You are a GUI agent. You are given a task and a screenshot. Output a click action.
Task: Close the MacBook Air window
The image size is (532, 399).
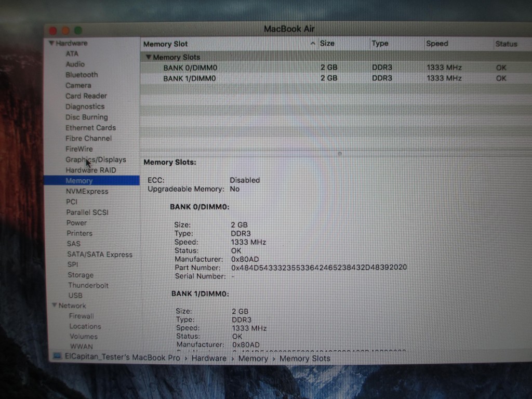[x=52, y=31]
